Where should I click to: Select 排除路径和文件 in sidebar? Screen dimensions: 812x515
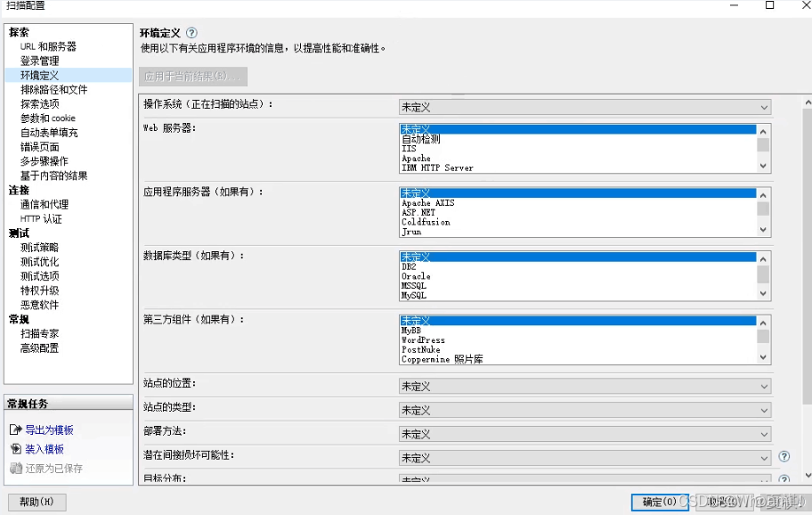[53, 90]
